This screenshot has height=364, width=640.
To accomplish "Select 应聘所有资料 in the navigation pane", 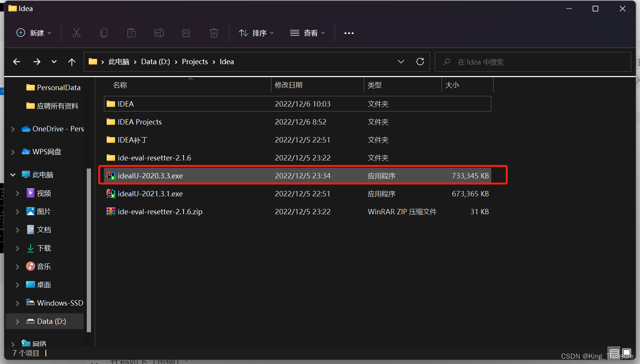I will tap(52, 106).
